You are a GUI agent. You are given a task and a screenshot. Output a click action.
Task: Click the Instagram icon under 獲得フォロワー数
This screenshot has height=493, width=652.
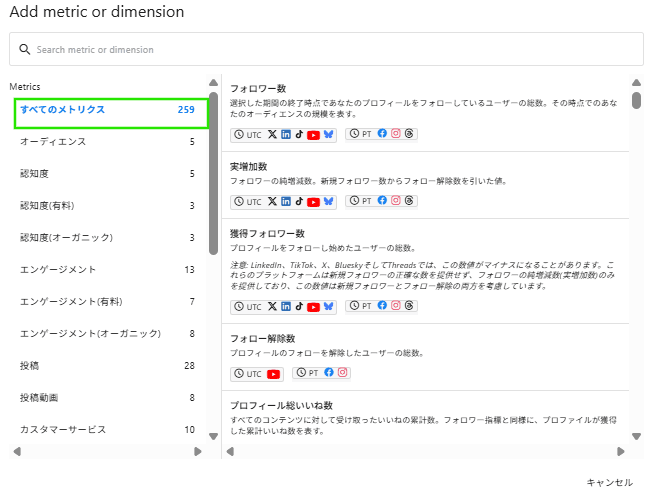[x=396, y=305]
